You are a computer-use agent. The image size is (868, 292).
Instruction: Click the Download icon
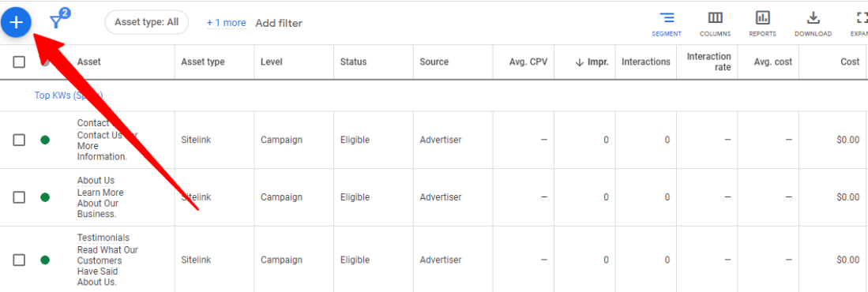click(813, 18)
